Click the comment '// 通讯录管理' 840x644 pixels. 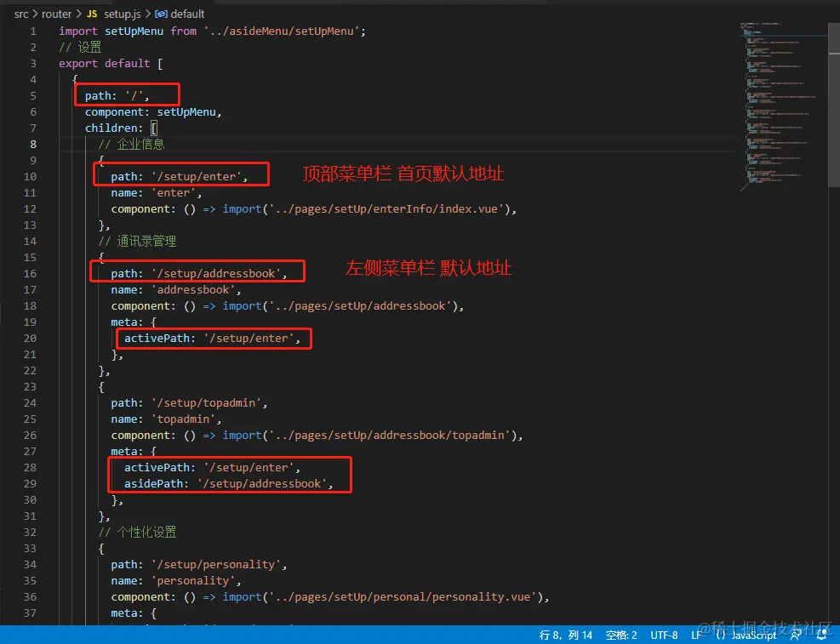click(x=137, y=241)
